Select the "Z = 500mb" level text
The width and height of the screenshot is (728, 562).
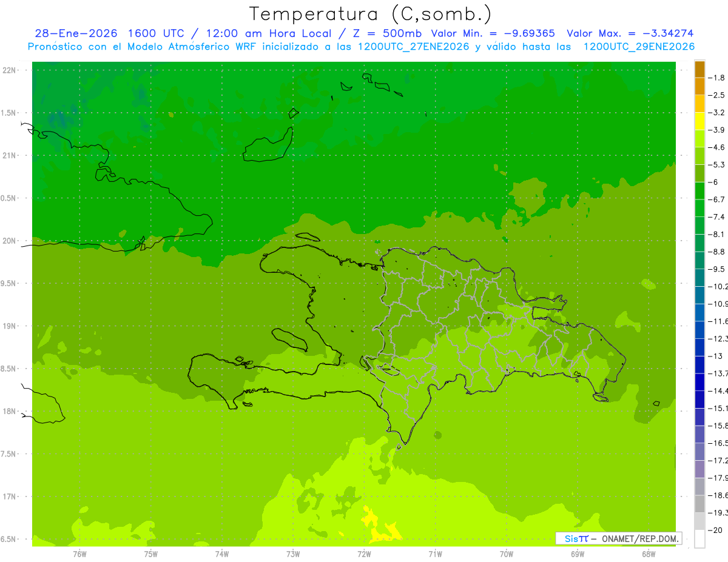tap(386, 33)
